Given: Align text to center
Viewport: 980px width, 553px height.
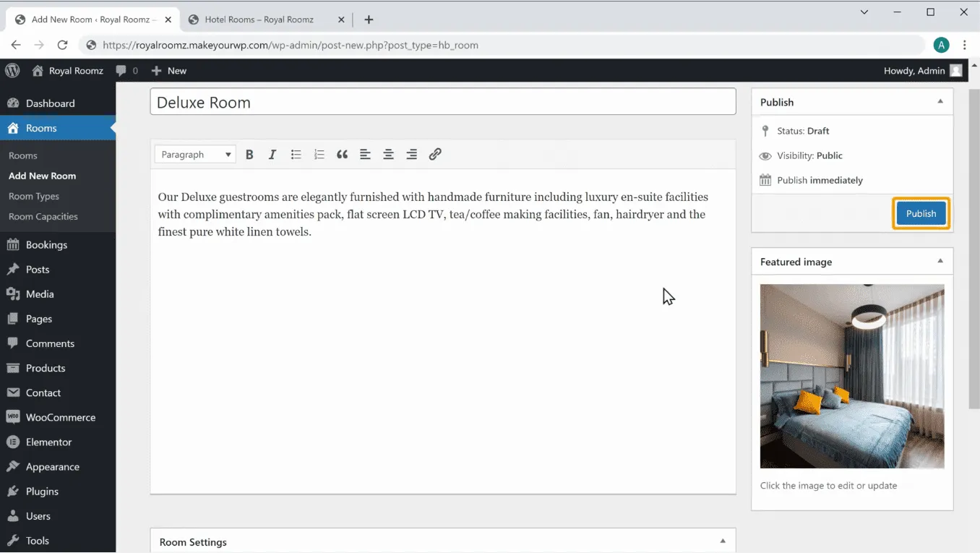Looking at the screenshot, I should coord(388,155).
